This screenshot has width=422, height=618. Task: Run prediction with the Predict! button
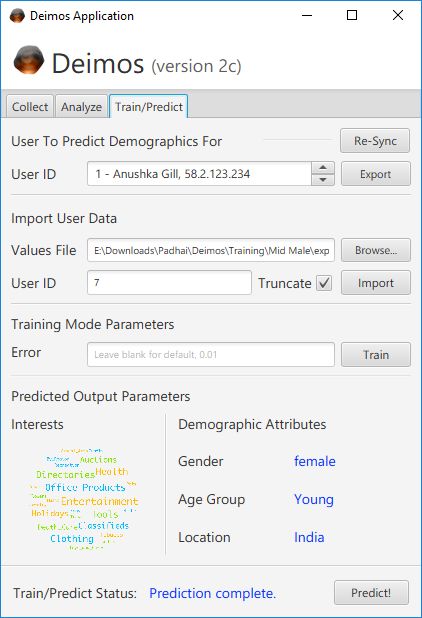[x=371, y=593]
